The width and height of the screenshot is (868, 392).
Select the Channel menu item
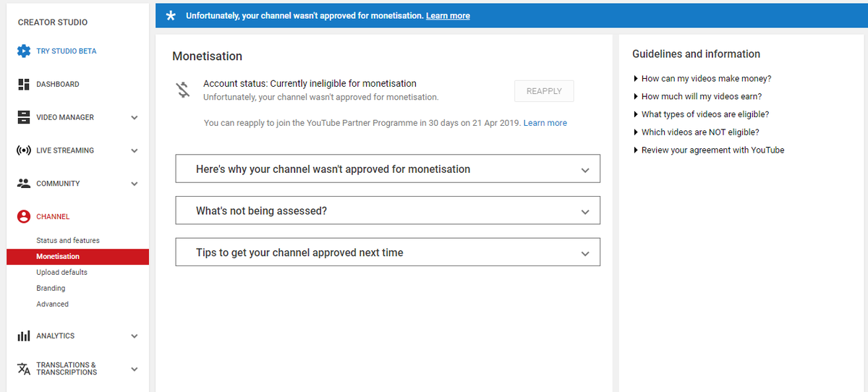click(x=53, y=217)
